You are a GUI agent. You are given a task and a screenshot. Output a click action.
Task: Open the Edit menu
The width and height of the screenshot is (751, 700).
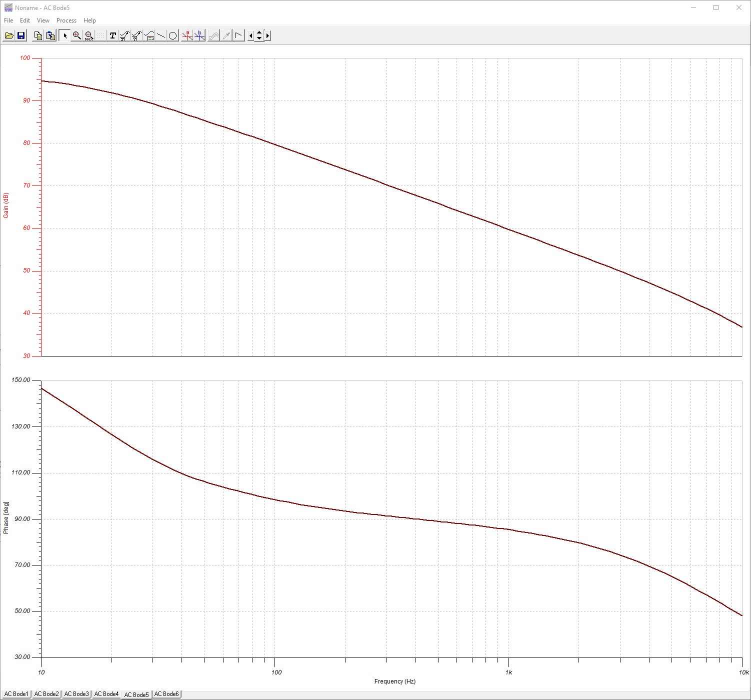point(25,20)
